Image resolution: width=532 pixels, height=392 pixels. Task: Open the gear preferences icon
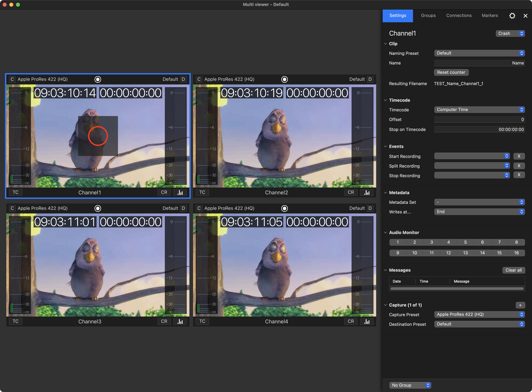[512, 16]
